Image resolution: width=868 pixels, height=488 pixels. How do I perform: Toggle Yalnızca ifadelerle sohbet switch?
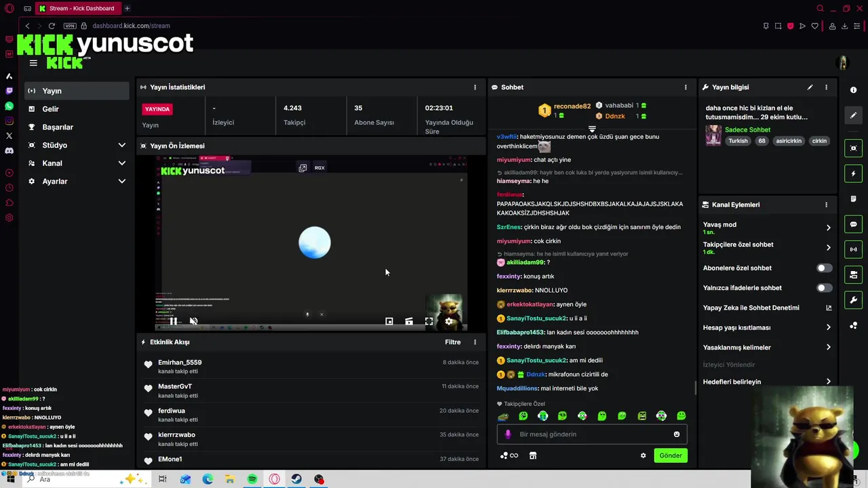pyautogui.click(x=824, y=288)
